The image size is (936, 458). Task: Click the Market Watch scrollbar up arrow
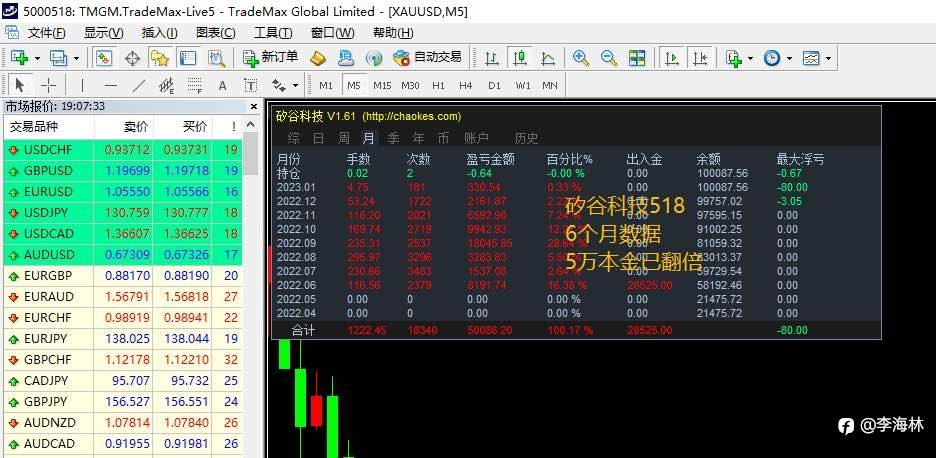click(251, 125)
